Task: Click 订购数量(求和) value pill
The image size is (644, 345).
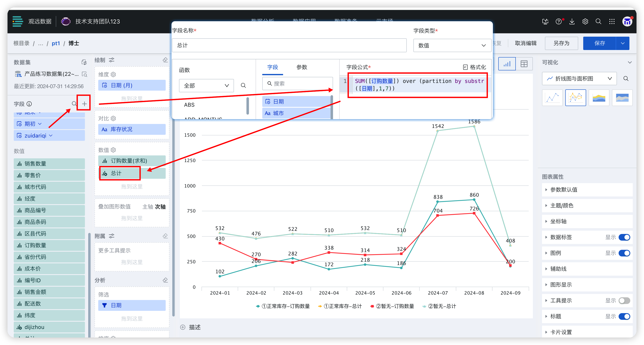Action: [x=132, y=161]
